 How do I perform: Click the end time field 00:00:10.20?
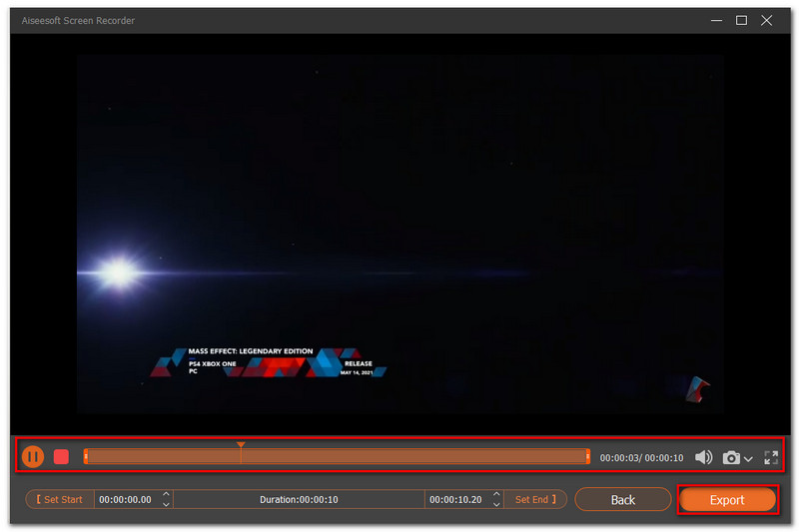(455, 499)
